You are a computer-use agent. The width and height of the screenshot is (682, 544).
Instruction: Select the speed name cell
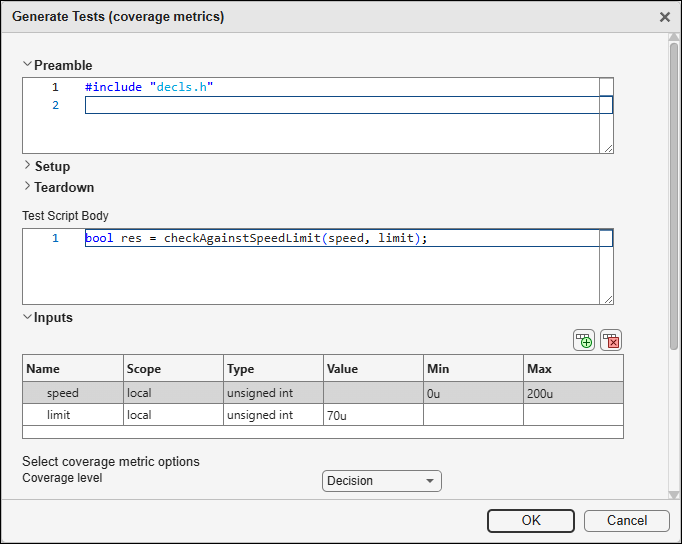coord(73,393)
